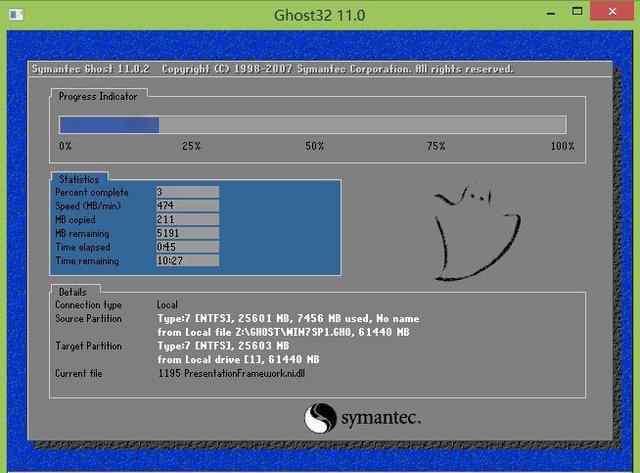The width and height of the screenshot is (640, 473).
Task: Click the 75% progress scale label
Action: click(x=436, y=146)
